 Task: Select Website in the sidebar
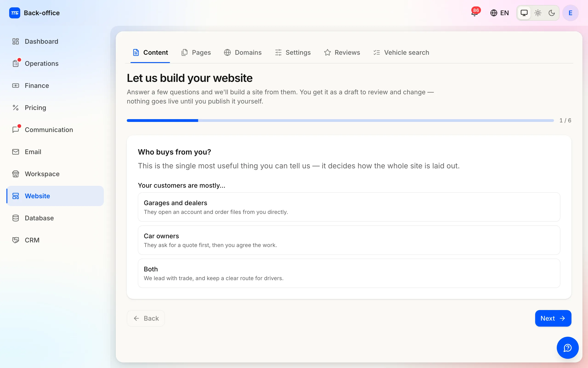[55, 196]
